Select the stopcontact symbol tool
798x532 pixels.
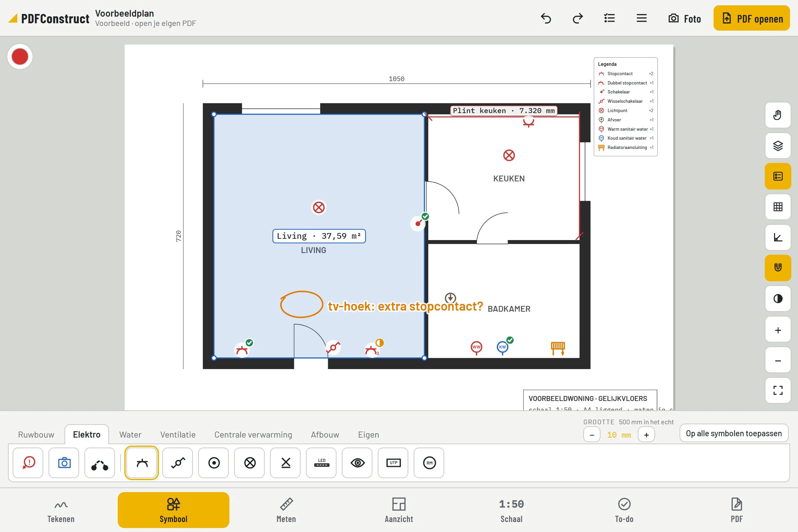pos(142,463)
